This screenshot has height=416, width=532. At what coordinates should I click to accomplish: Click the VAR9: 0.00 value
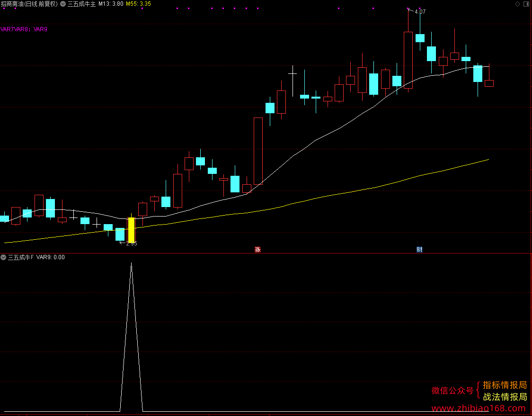(51, 257)
